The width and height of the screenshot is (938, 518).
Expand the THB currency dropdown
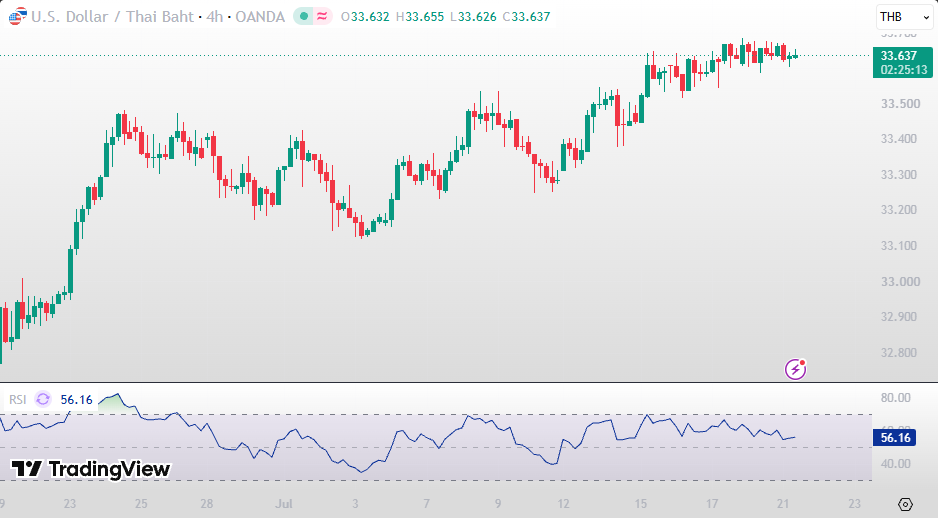pos(904,17)
